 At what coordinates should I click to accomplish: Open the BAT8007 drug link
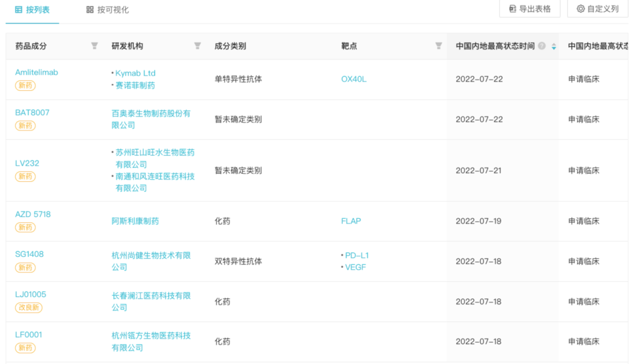pos(32,113)
